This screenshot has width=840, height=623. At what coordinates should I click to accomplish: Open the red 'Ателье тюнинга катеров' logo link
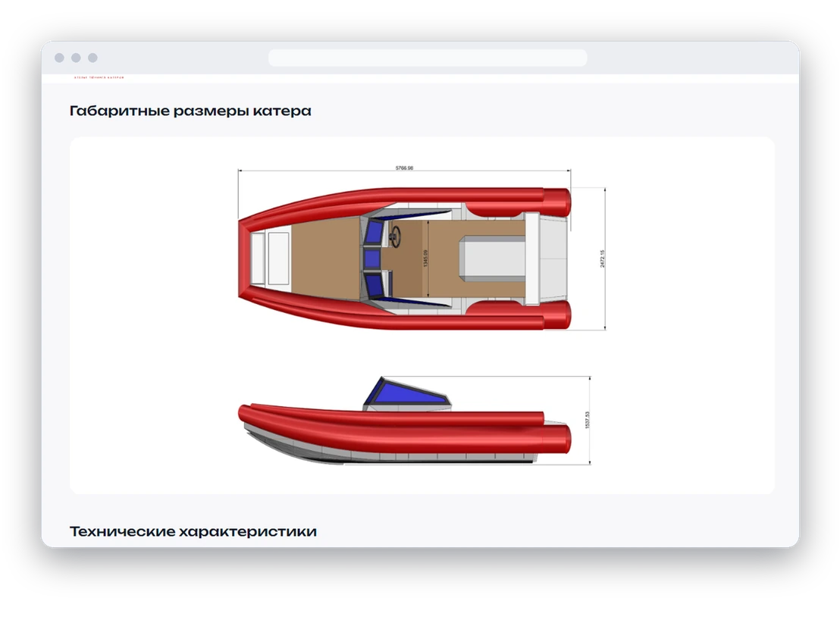tap(99, 77)
